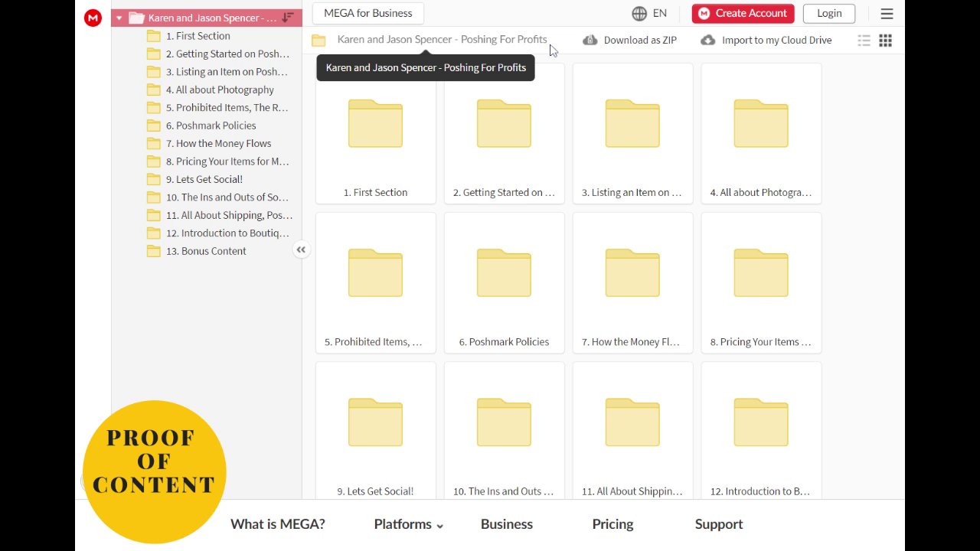The image size is (980, 551).
Task: Click the MEGA for Business button
Action: 368,13
